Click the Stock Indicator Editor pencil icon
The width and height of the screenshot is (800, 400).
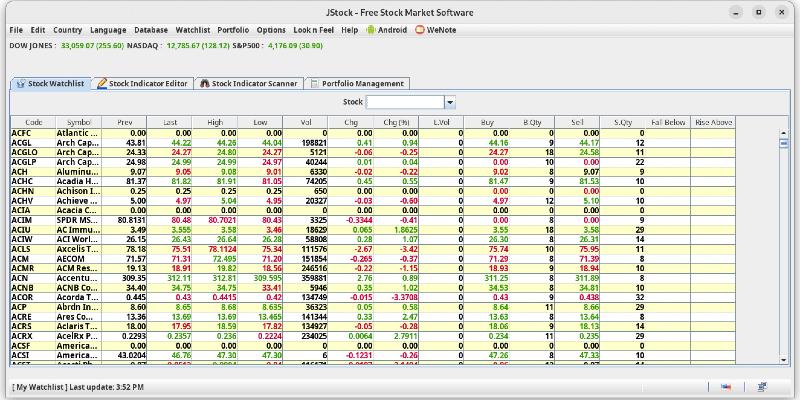point(102,84)
